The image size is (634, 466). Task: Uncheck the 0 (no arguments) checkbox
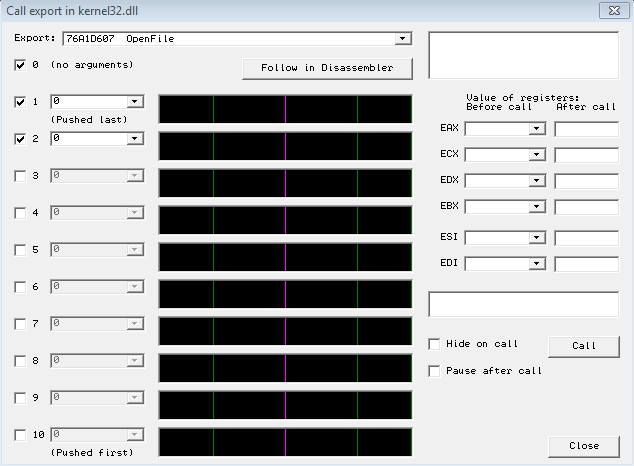click(20, 65)
